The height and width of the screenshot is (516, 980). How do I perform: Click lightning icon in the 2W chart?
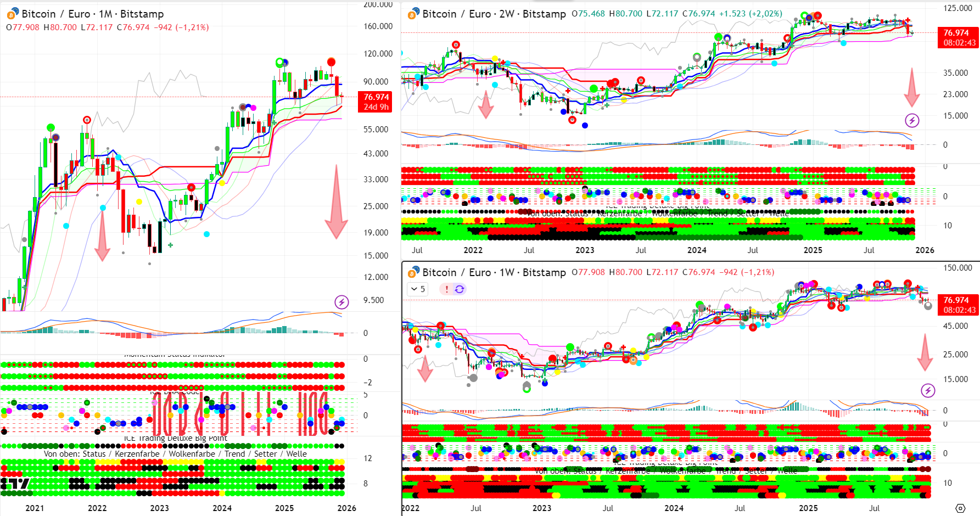[x=911, y=120]
